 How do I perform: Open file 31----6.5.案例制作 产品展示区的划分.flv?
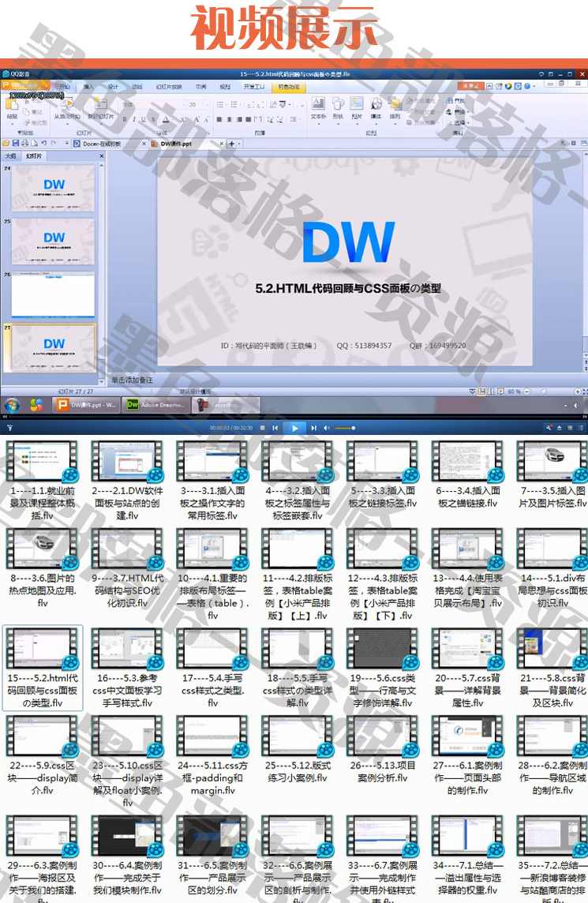pos(212,856)
